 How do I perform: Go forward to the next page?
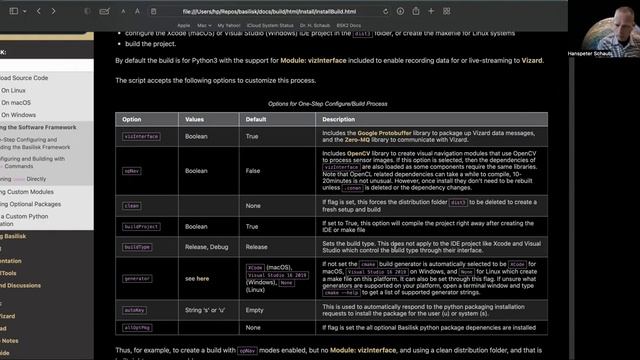(x=53, y=11)
